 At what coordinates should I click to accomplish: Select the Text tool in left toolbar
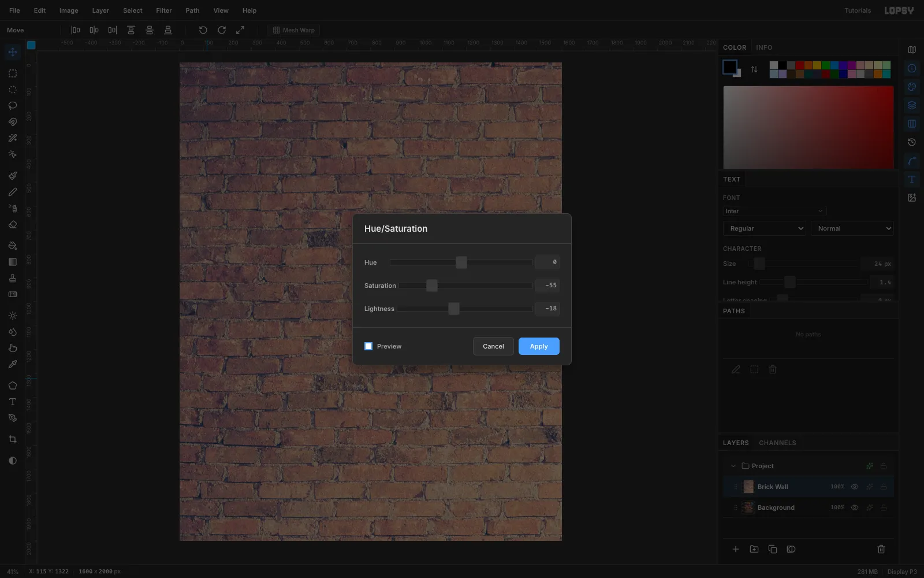point(13,402)
